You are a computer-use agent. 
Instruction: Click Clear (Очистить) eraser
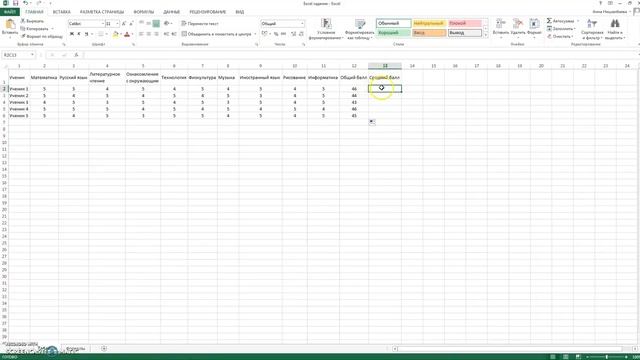[560, 36]
